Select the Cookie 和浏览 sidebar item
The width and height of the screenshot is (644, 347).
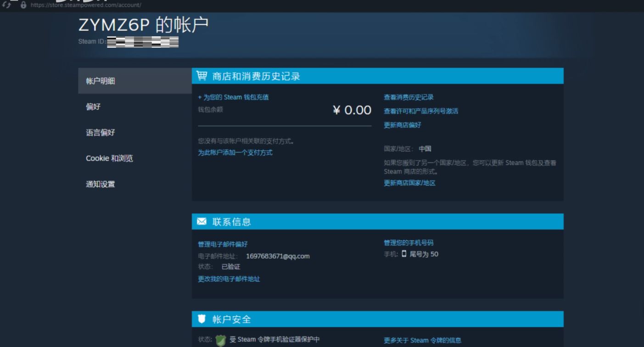pos(109,158)
